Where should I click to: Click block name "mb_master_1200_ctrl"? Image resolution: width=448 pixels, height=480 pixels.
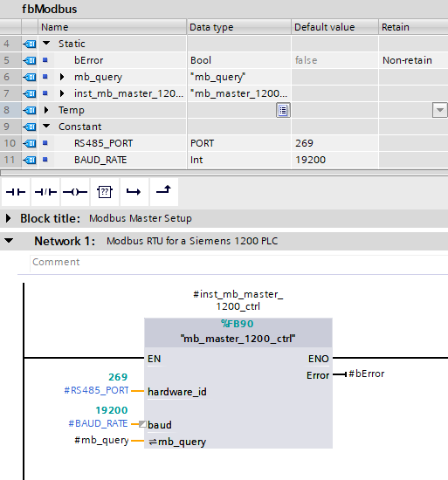point(238,339)
